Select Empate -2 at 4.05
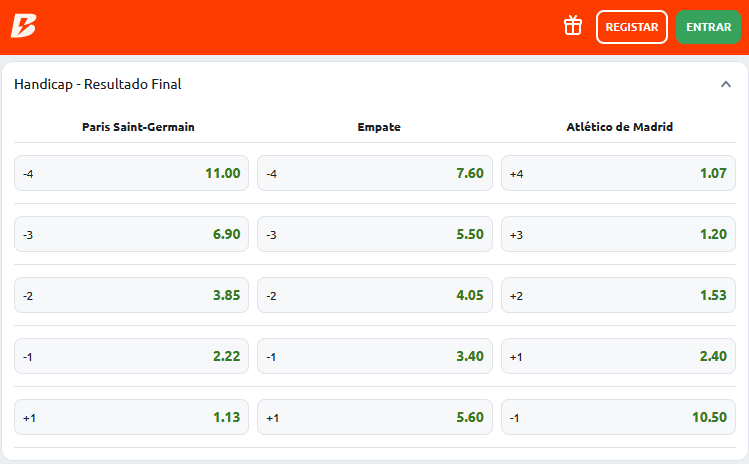This screenshot has height=464, width=749. [374, 295]
